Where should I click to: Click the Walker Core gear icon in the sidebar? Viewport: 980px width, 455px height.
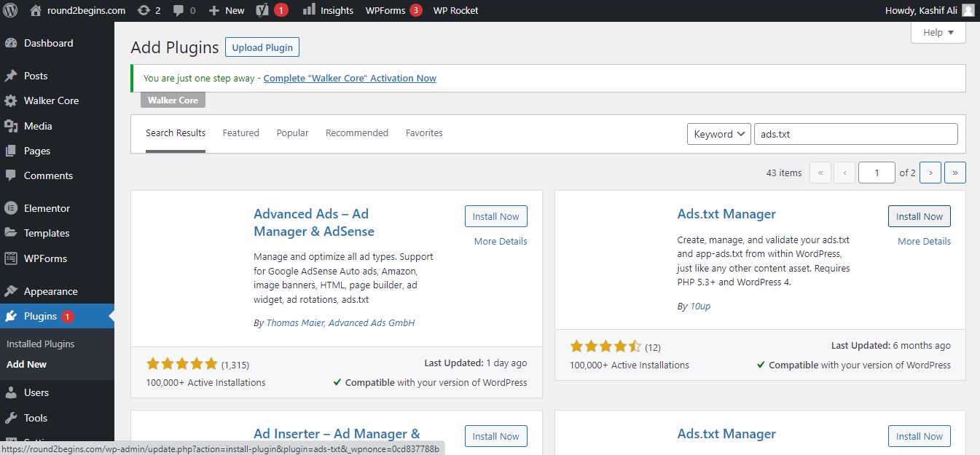(11, 100)
